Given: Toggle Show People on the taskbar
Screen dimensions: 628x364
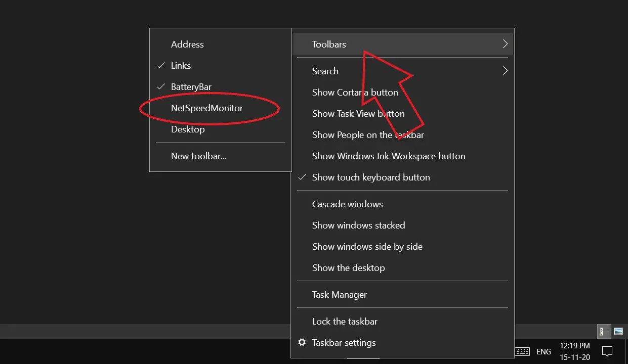Looking at the screenshot, I should (402, 135).
